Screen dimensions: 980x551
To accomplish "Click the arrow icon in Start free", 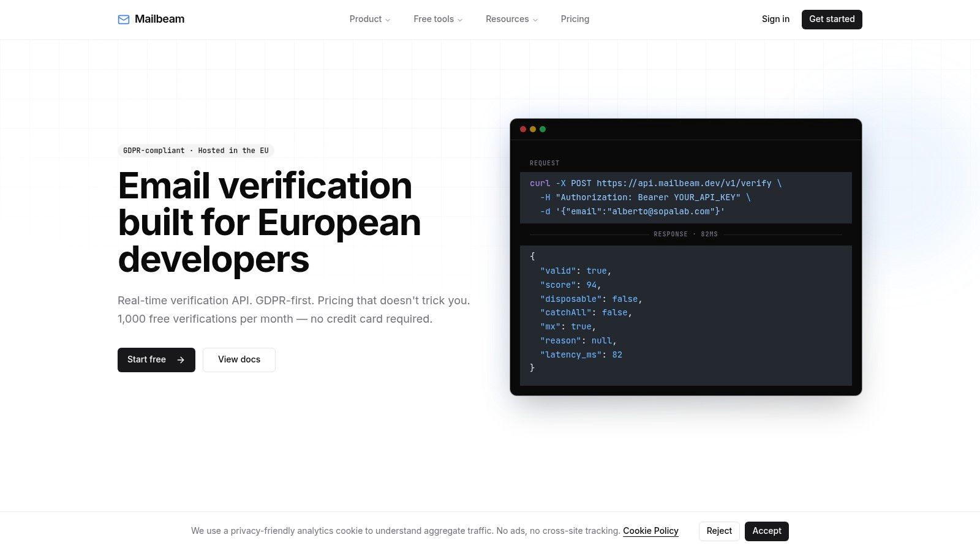I will point(181,360).
